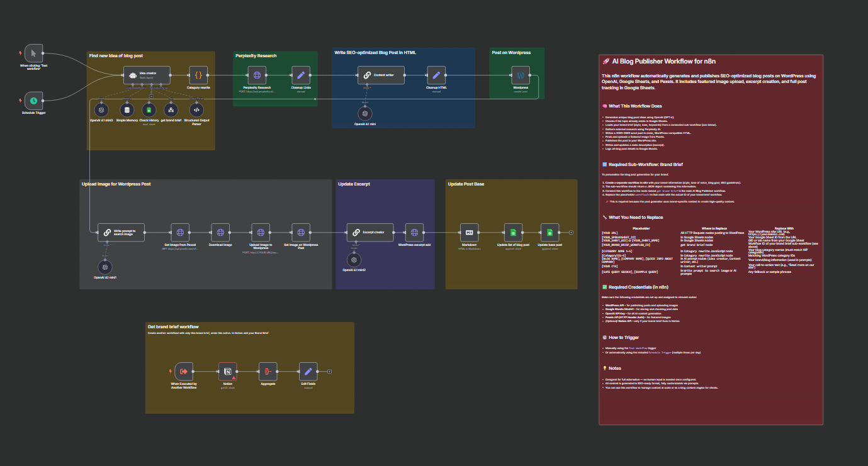Open the Update list of blog post node
The width and height of the screenshot is (868, 466).
click(x=513, y=233)
